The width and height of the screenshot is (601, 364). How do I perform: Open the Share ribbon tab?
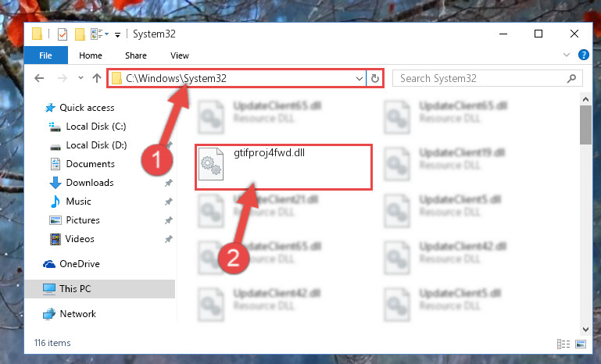[x=136, y=55]
